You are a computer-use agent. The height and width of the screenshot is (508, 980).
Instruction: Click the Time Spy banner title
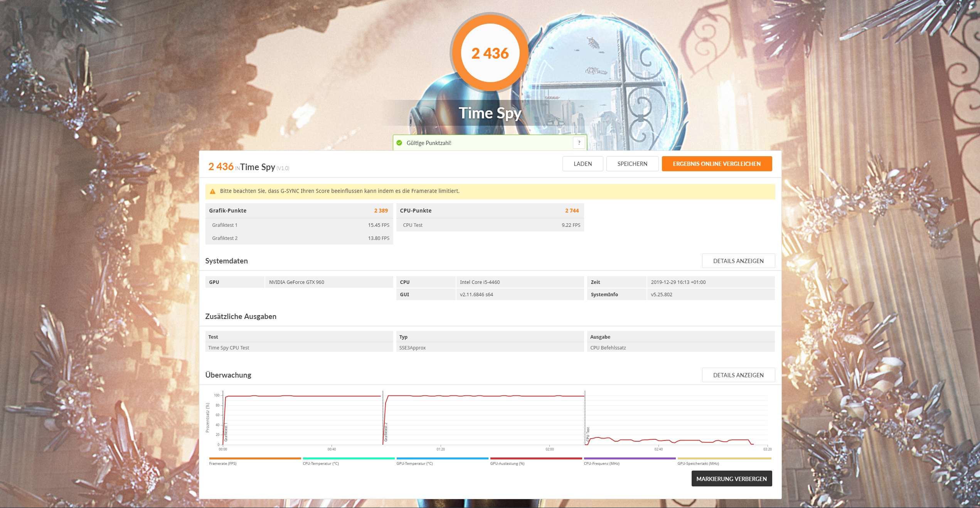(x=490, y=113)
